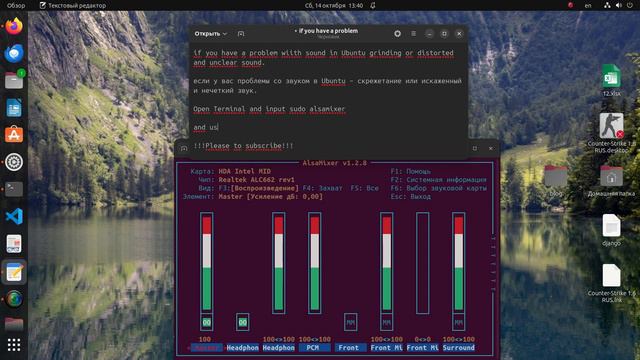This screenshot has height=360, width=640.
Task: Select the Master channel label
Action: [207, 348]
